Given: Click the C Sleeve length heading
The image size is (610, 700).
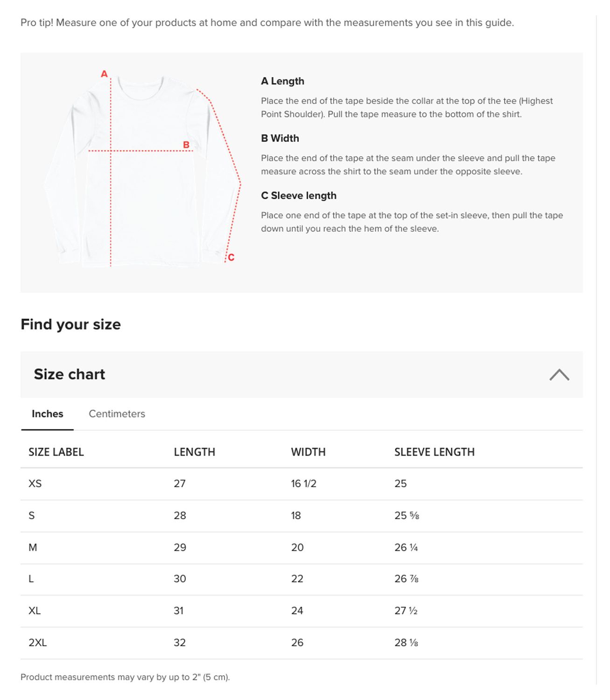Looking at the screenshot, I should click(x=298, y=196).
